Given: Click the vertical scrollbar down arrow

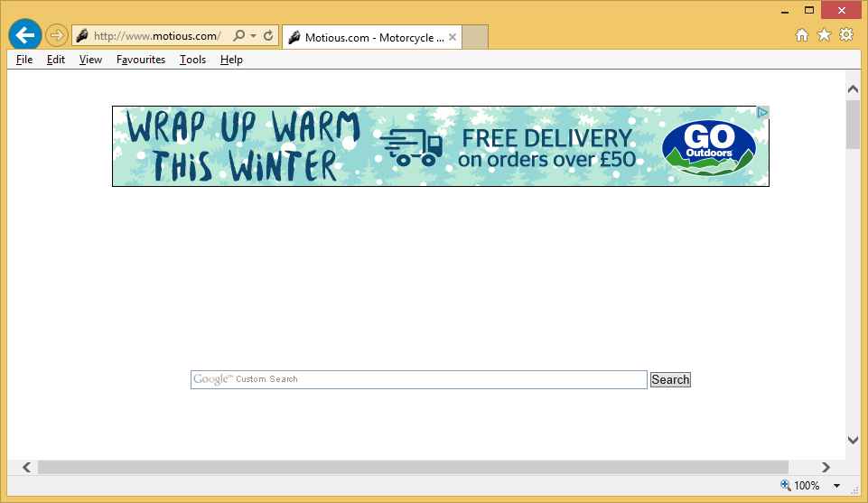Looking at the screenshot, I should 853,440.
